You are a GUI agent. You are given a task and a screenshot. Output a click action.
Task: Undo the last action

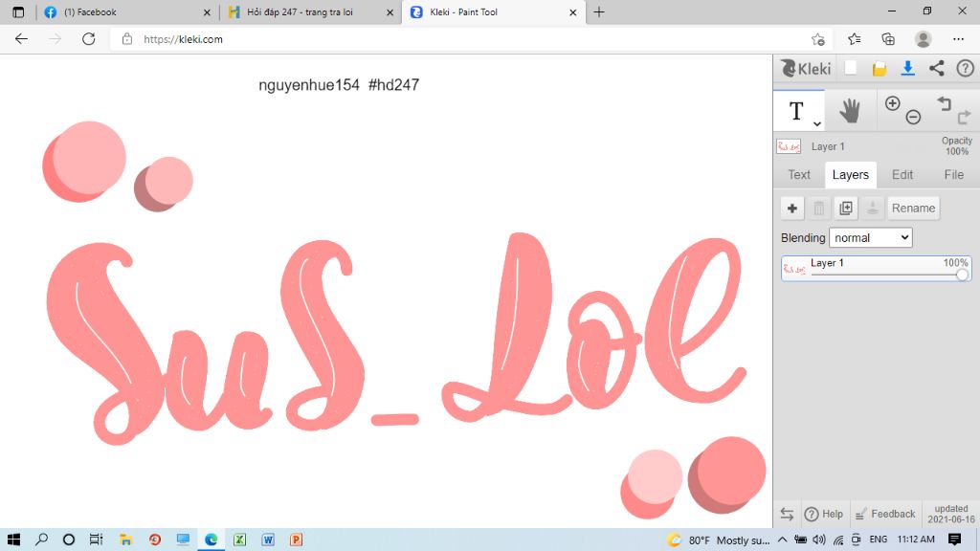pos(944,103)
